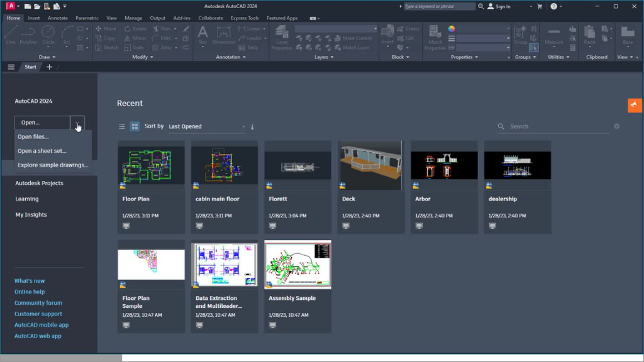Select the Line tool in Draw panel
The image size is (644, 362).
pyautogui.click(x=11, y=35)
